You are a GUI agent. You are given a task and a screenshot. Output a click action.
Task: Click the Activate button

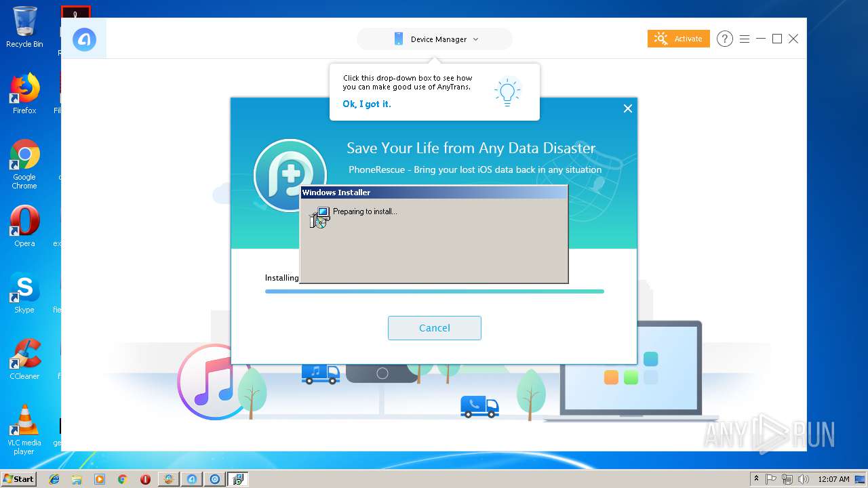point(678,39)
